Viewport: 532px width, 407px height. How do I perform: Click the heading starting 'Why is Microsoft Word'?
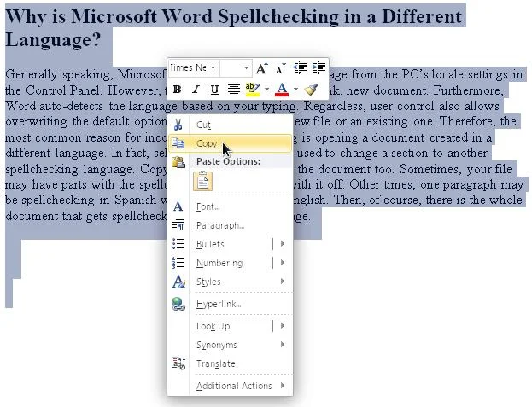[x=234, y=28]
